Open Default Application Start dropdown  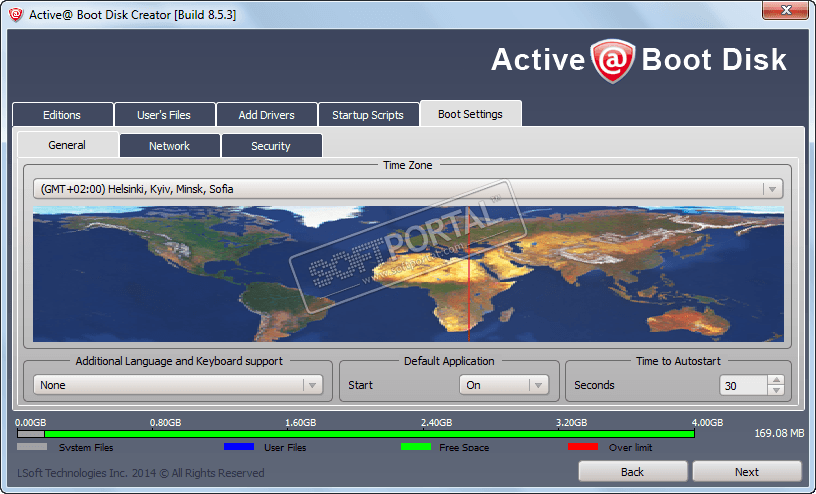click(x=504, y=385)
